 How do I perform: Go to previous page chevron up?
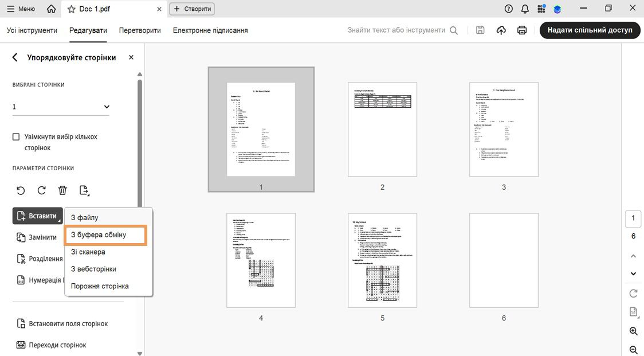tap(633, 256)
